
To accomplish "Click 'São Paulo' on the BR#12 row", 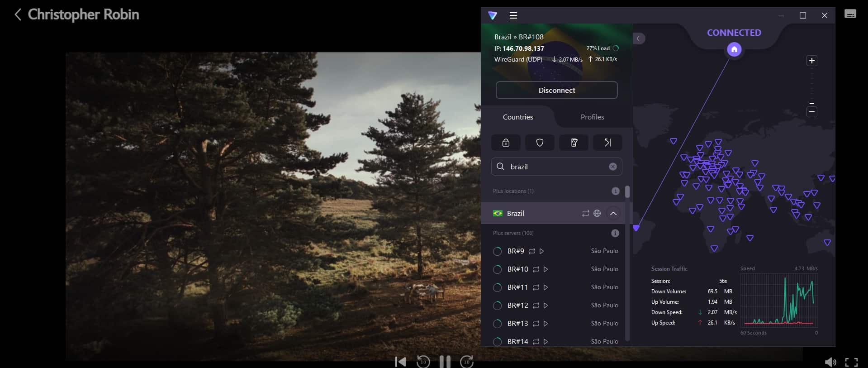I will click(x=604, y=305).
